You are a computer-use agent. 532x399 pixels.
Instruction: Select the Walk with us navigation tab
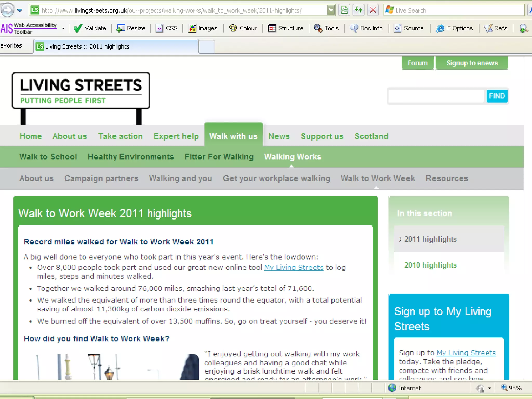tap(233, 136)
